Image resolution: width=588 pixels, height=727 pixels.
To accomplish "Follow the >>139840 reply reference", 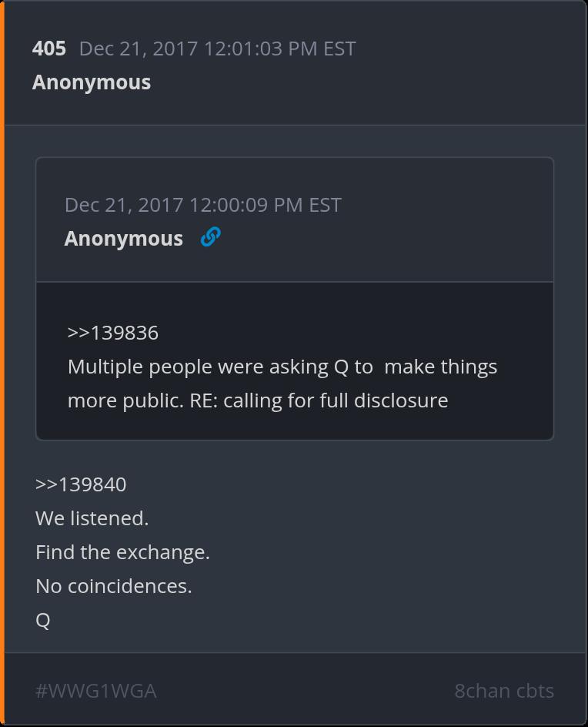I will click(81, 484).
